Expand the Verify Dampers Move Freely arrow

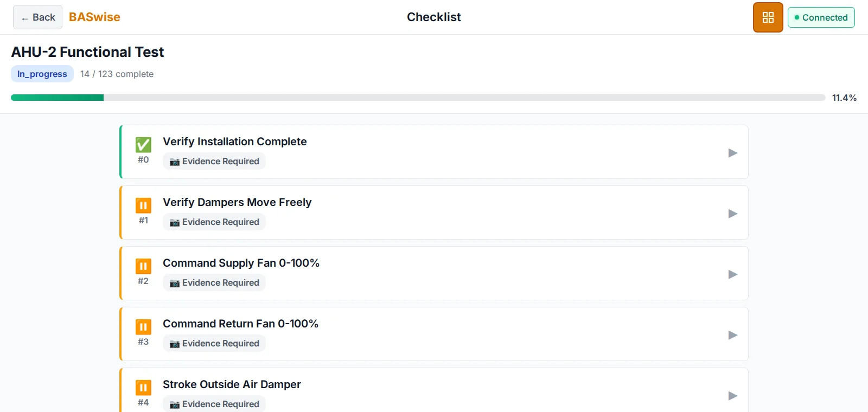pos(732,214)
